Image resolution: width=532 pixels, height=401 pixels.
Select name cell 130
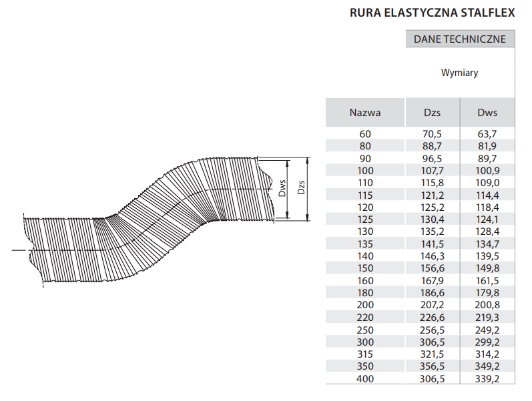pos(365,232)
